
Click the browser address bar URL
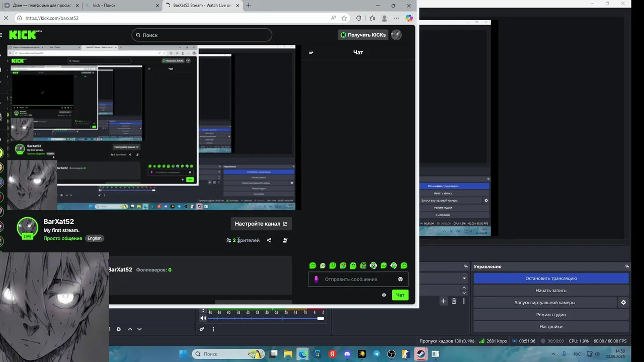point(52,18)
